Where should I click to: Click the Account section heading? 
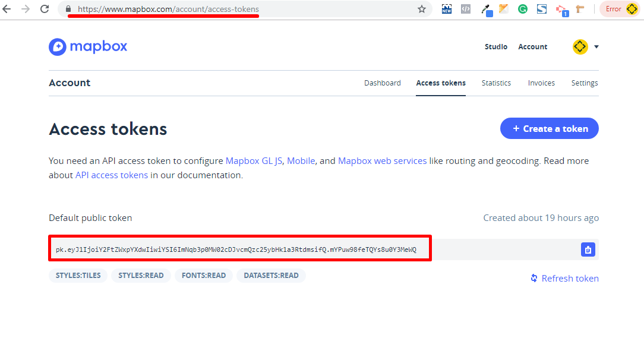70,83
